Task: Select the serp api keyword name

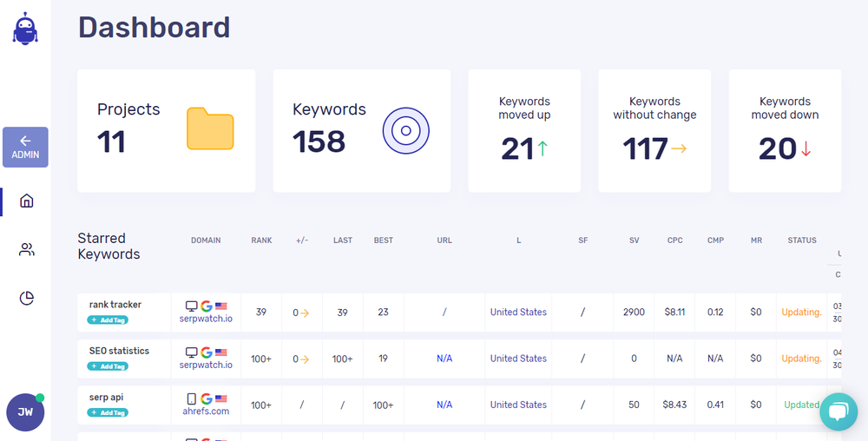Action: tap(106, 398)
